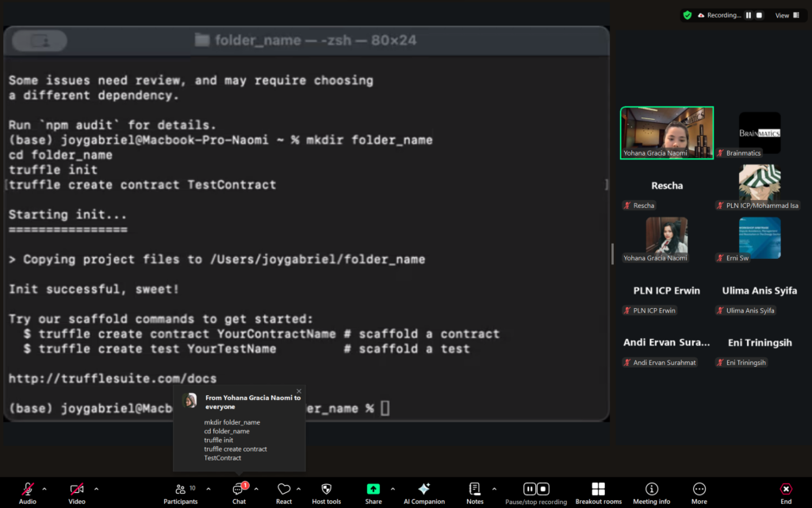812x508 pixels.
Task: Dismiss the chat message popup
Action: click(299, 391)
